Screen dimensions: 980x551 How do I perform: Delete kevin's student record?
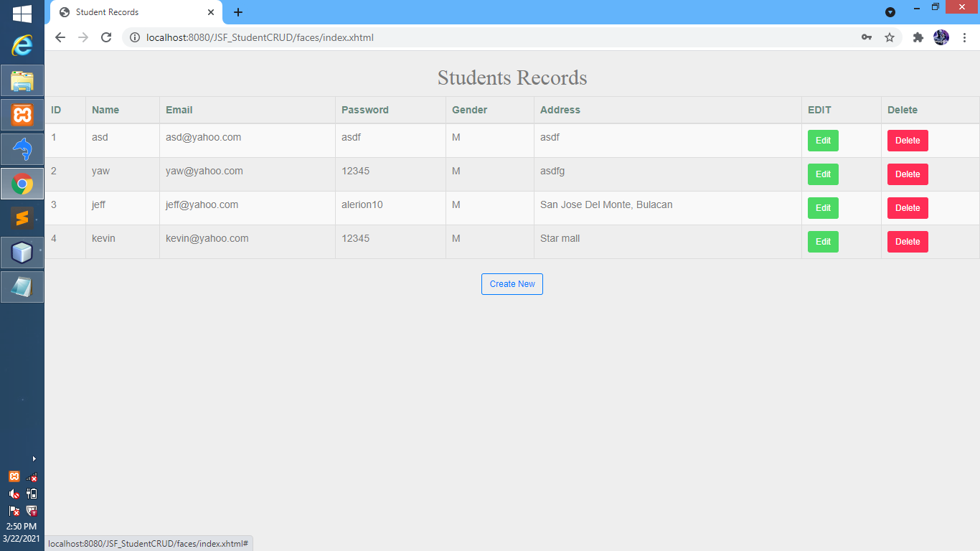pos(908,242)
